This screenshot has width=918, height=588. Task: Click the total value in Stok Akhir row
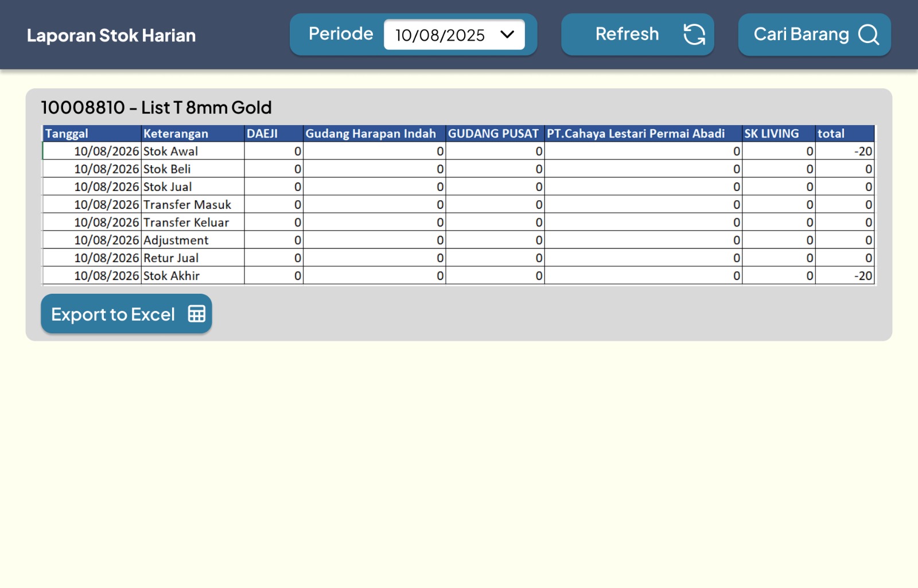click(845, 276)
